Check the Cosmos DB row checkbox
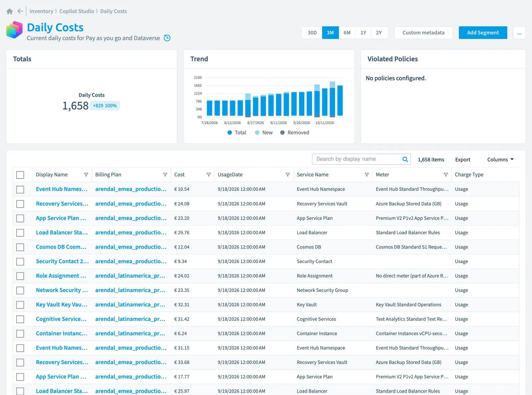Screen dimensions: 532x395 [x=20, y=247]
